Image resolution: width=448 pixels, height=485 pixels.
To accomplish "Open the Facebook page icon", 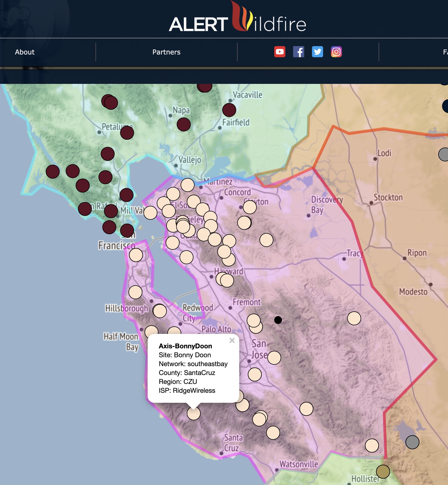I will click(298, 52).
